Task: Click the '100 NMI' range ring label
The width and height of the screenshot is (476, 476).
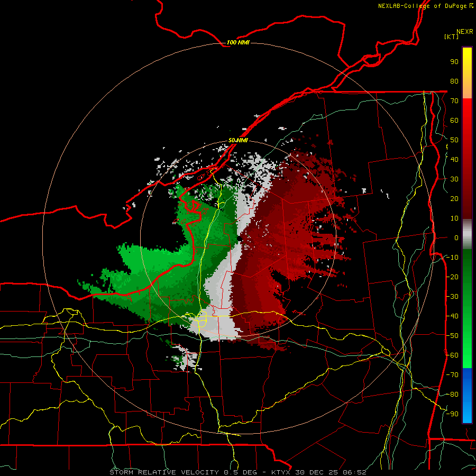Action: click(238, 42)
